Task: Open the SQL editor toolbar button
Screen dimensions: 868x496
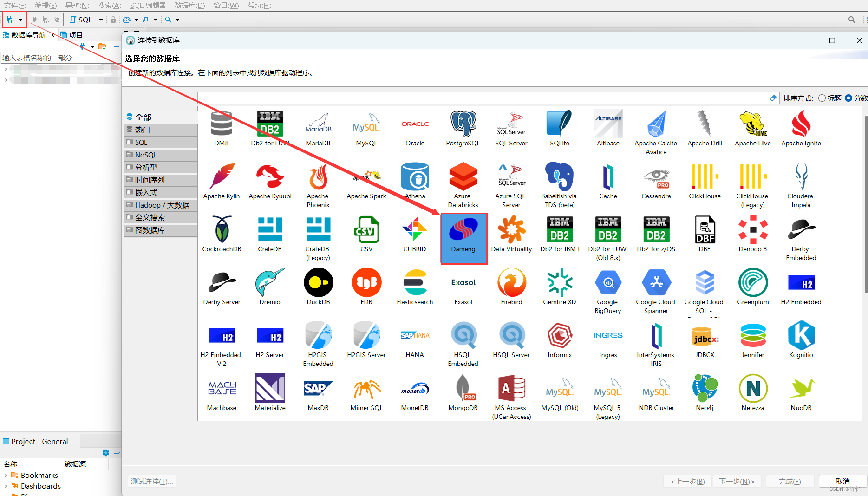Action: pos(81,20)
